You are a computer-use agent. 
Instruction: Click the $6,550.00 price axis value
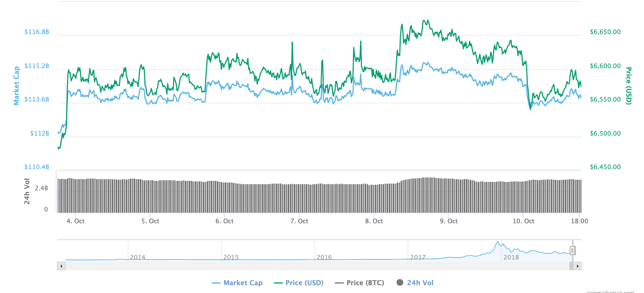[x=605, y=99]
